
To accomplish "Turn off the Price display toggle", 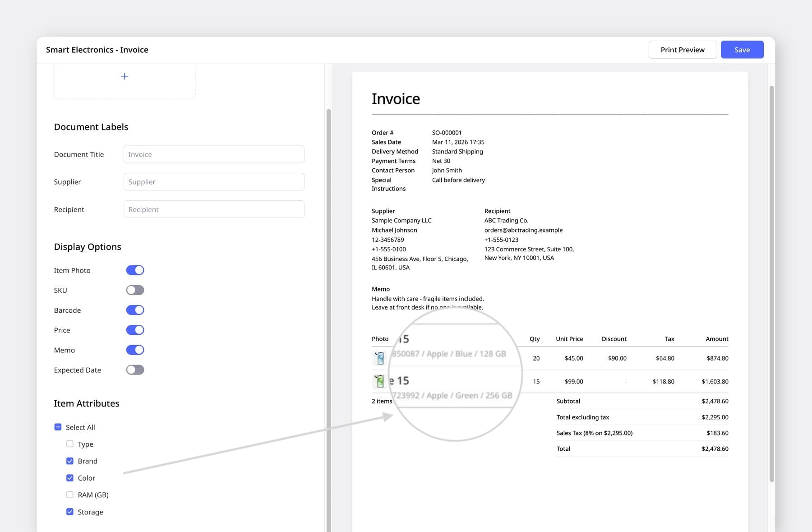I will (134, 330).
